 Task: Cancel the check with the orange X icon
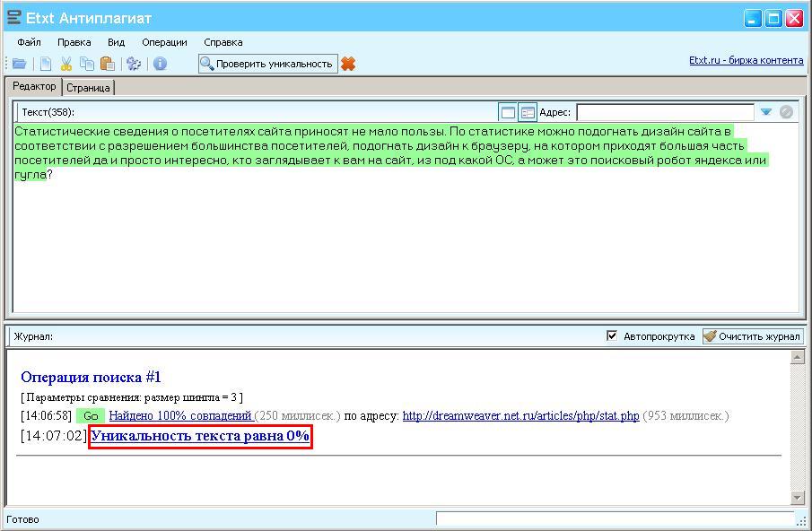(x=348, y=64)
